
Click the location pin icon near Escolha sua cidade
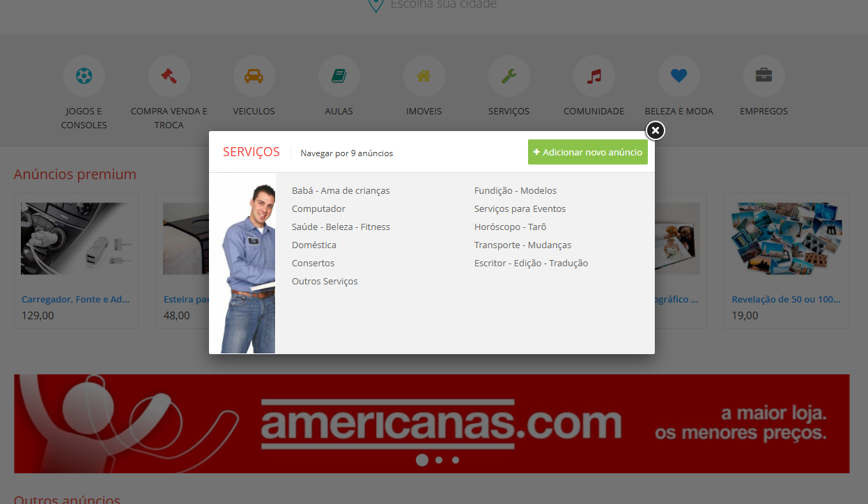click(x=375, y=4)
